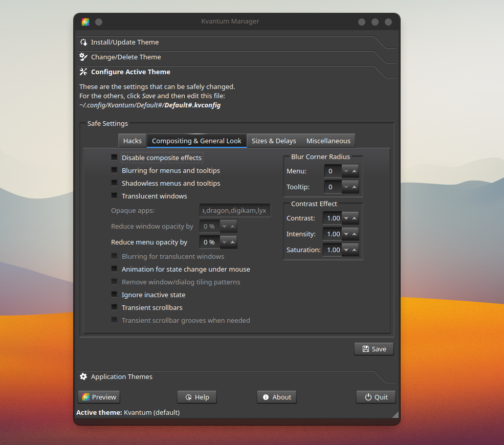The image size is (504, 445).
Task: Increase Tooltip blur corner radius
Action: click(x=354, y=187)
